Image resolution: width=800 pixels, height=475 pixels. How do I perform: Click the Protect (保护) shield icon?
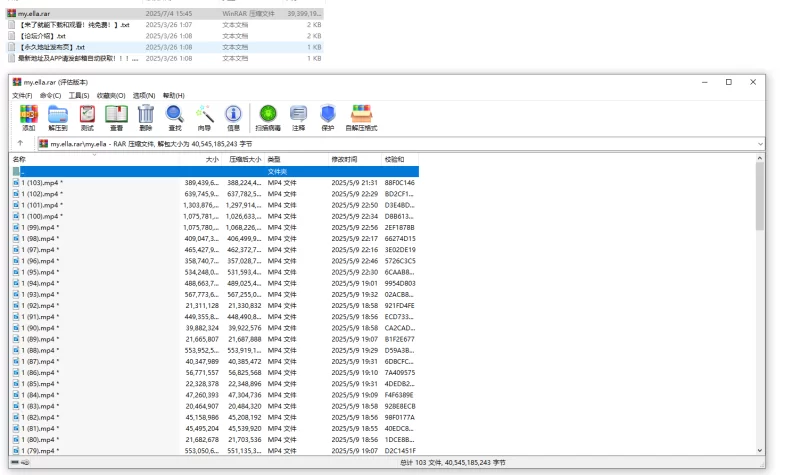328,116
